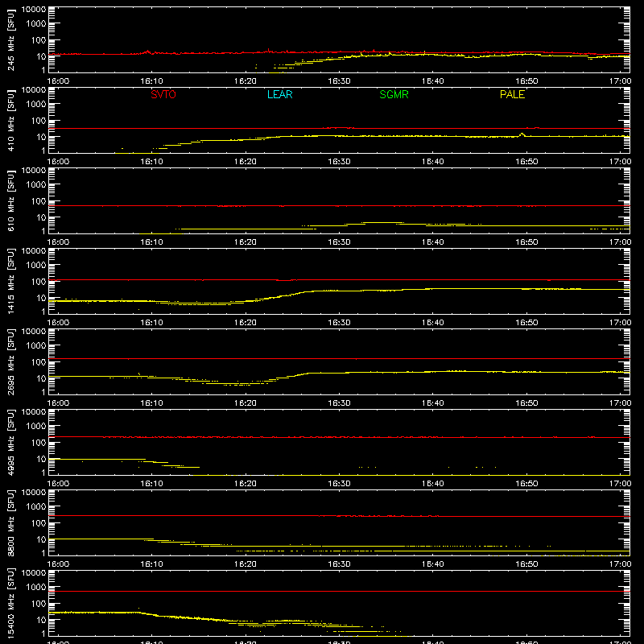The width and height of the screenshot is (644, 644).
Task: Click the 16:30 label under 1415 MHz plot
Action: click(339, 323)
